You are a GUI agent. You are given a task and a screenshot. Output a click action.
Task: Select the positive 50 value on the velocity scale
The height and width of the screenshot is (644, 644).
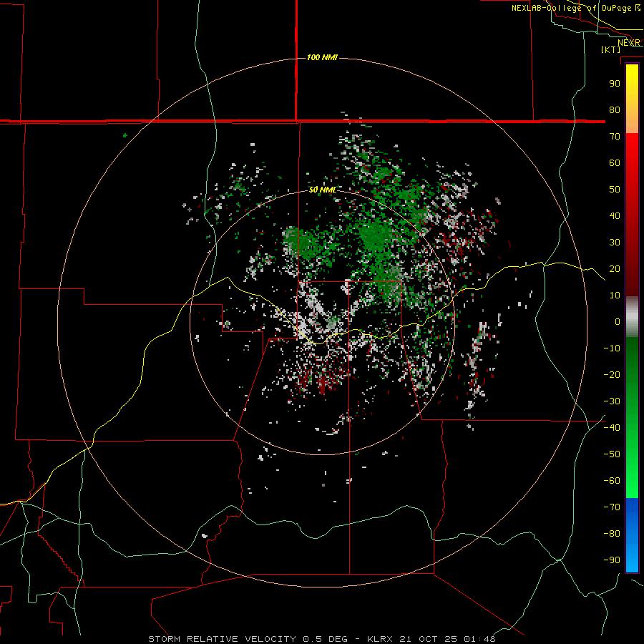[x=615, y=190]
